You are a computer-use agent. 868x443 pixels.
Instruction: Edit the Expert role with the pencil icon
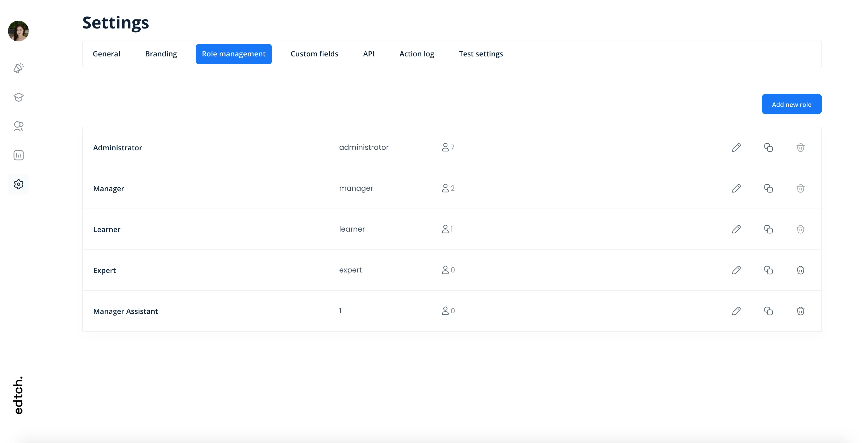click(736, 270)
